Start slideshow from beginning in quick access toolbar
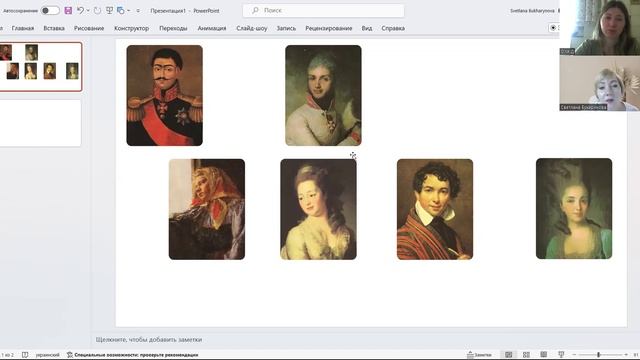Screen dimensions: 640x360 tap(109, 11)
